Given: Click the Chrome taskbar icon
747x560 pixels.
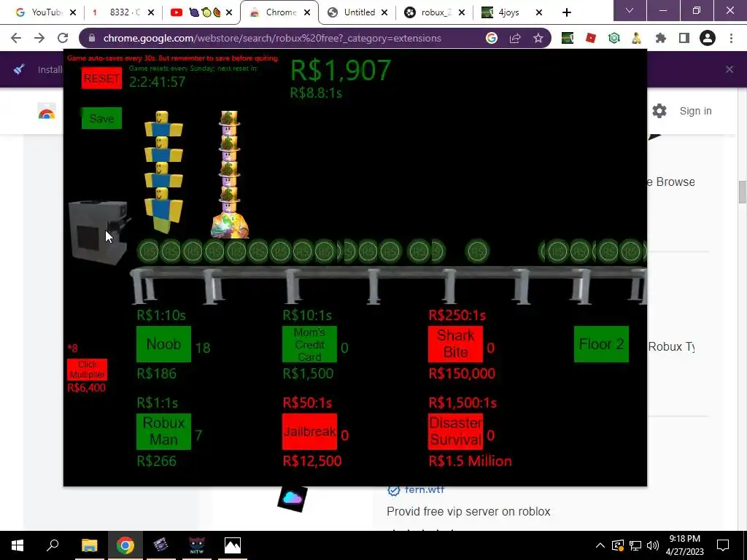Looking at the screenshot, I should click(x=125, y=545).
